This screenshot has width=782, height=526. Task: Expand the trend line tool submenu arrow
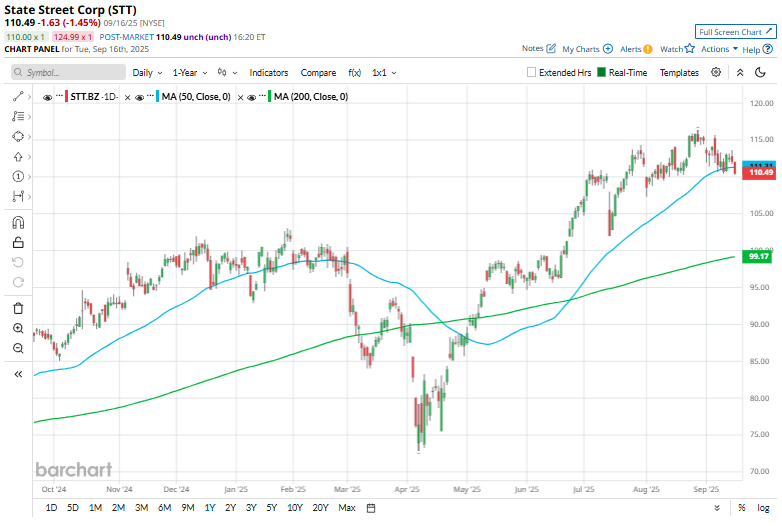pos(29,97)
